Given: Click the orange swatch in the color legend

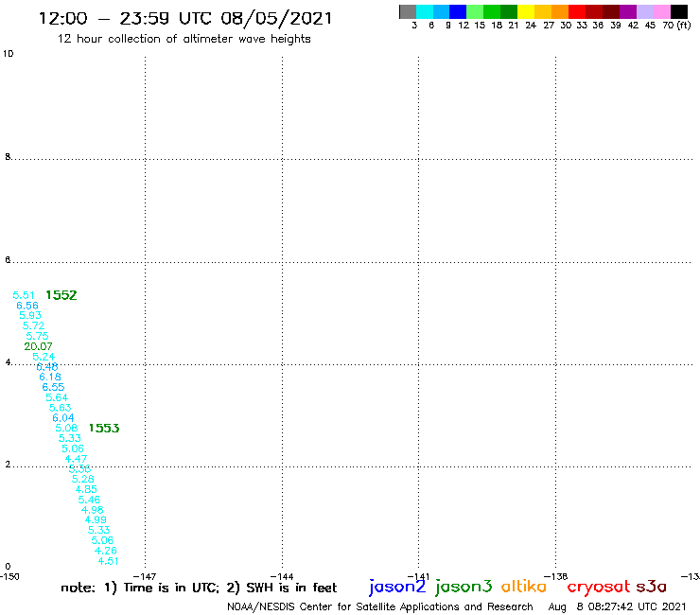Looking at the screenshot, I should point(559,11).
